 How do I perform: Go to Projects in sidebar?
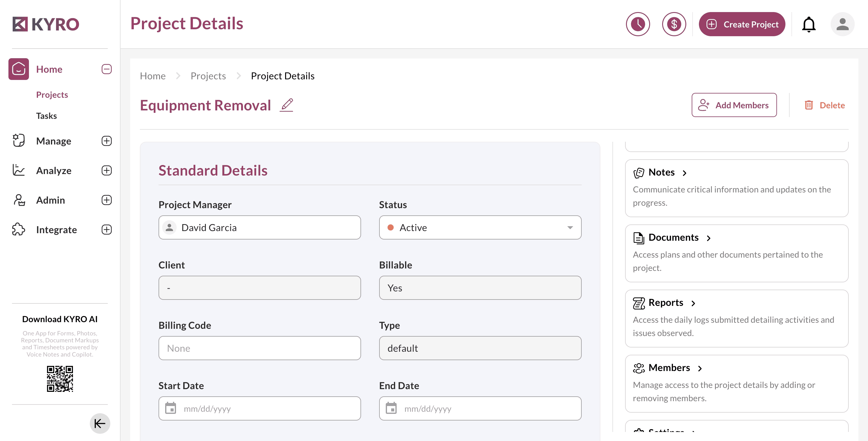pos(52,95)
